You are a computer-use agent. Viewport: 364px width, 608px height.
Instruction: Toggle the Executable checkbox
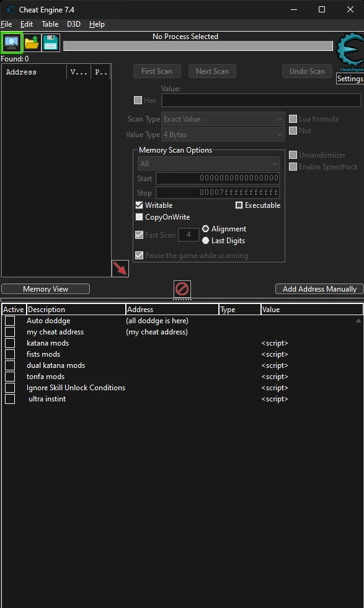pyautogui.click(x=239, y=205)
